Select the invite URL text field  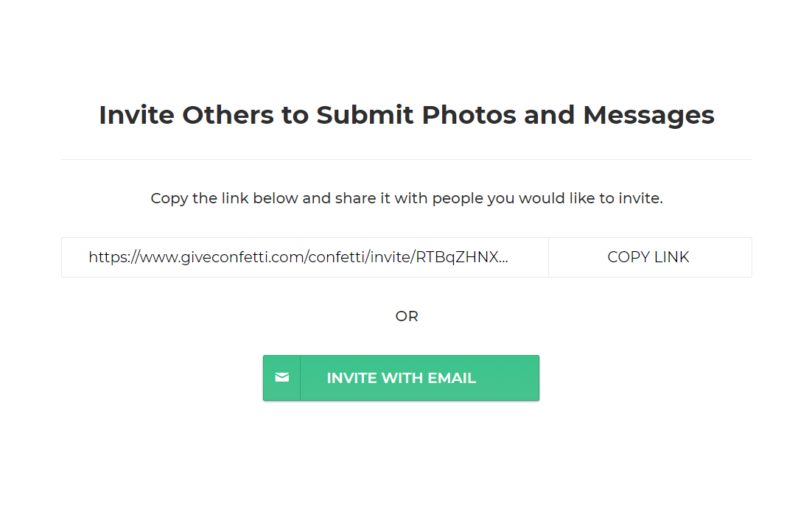tap(304, 257)
